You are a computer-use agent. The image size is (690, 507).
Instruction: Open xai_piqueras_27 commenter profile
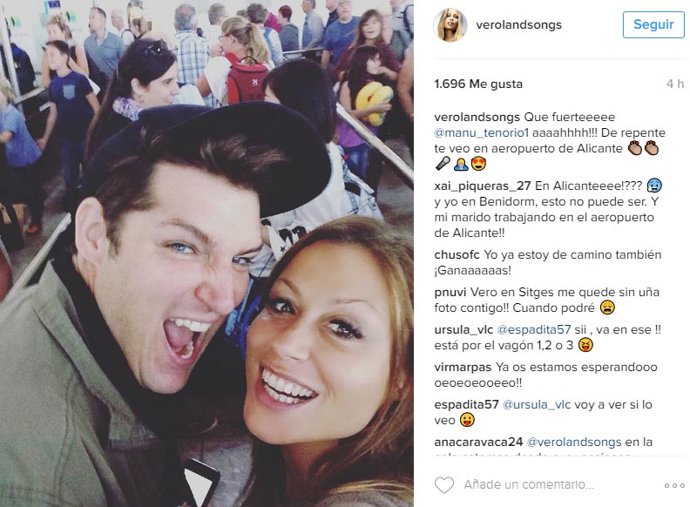(482, 186)
